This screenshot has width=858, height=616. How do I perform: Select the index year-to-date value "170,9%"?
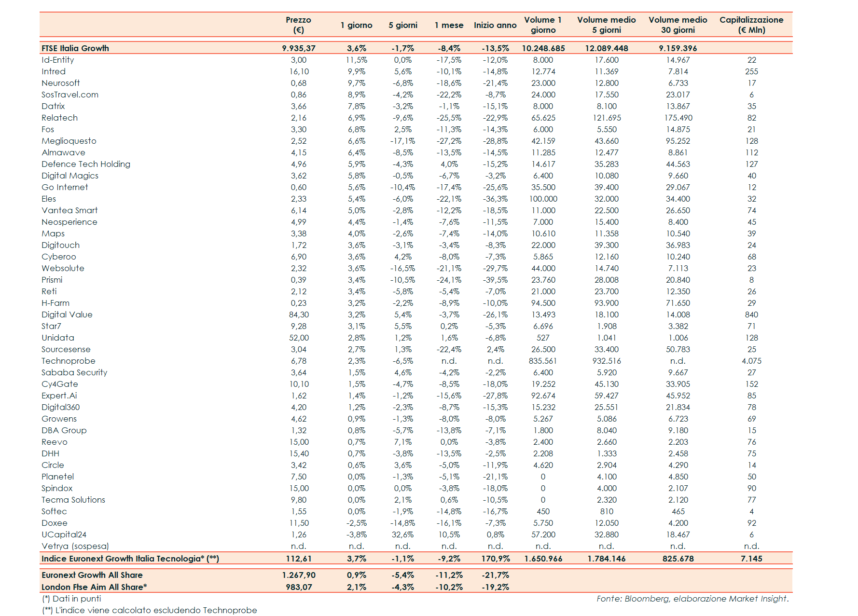pos(496,559)
